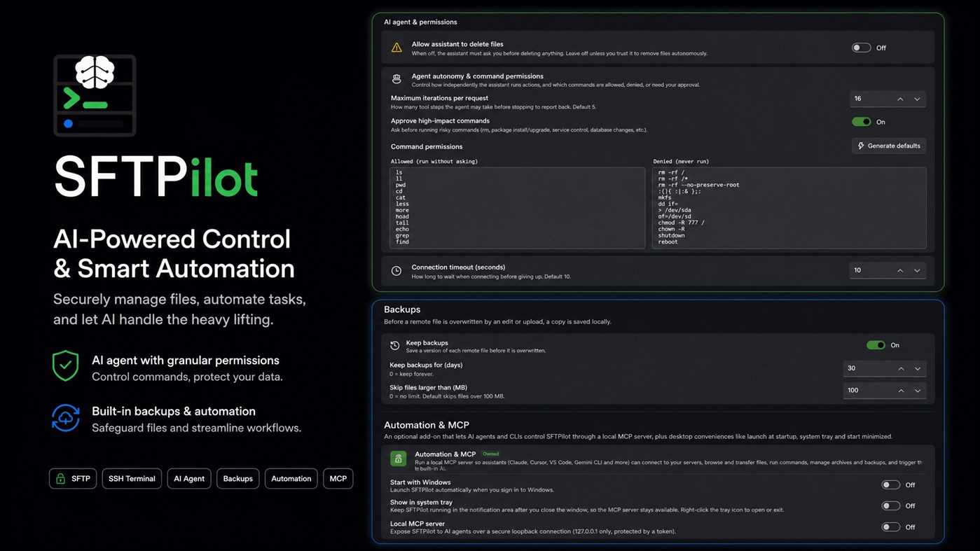Click the 'grep' entry in Allowed list
980x551 pixels.
pyautogui.click(x=402, y=235)
